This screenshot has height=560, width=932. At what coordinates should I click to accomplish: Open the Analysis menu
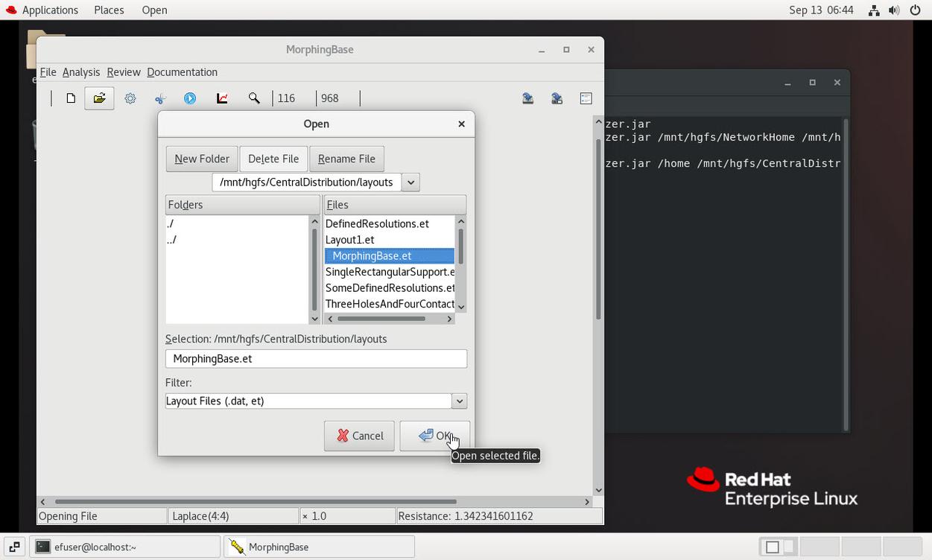click(80, 72)
